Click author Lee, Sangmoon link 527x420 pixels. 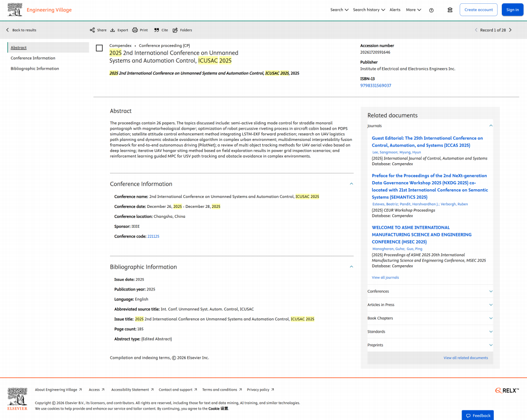pos(385,152)
